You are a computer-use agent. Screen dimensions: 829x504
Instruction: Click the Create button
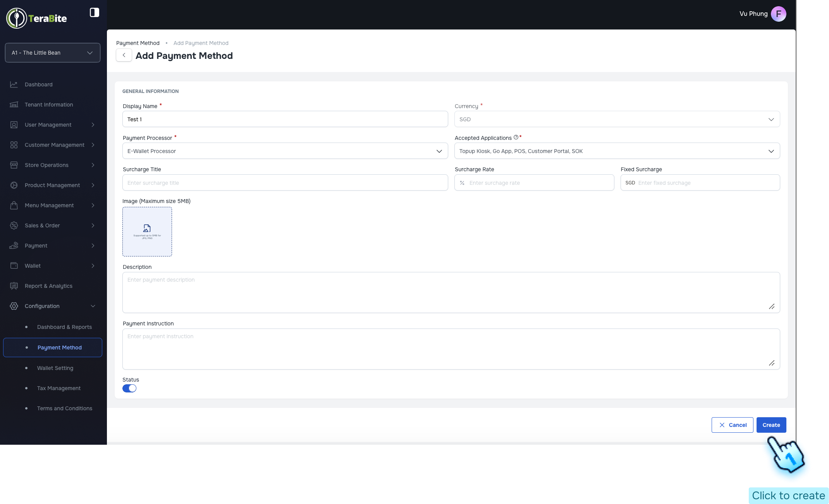(x=771, y=425)
